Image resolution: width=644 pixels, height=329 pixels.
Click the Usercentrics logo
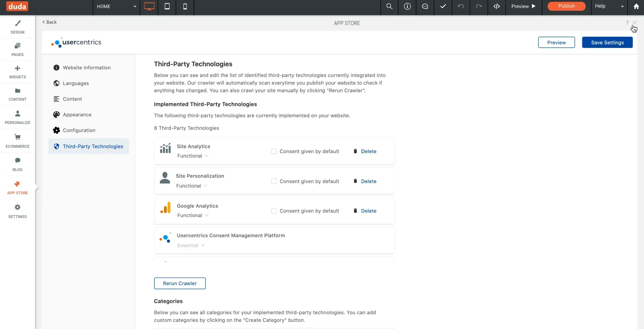(76, 43)
